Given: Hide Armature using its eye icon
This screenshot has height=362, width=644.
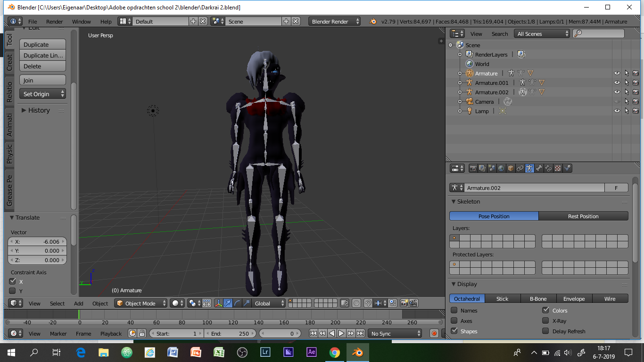Looking at the screenshot, I should (x=617, y=73).
